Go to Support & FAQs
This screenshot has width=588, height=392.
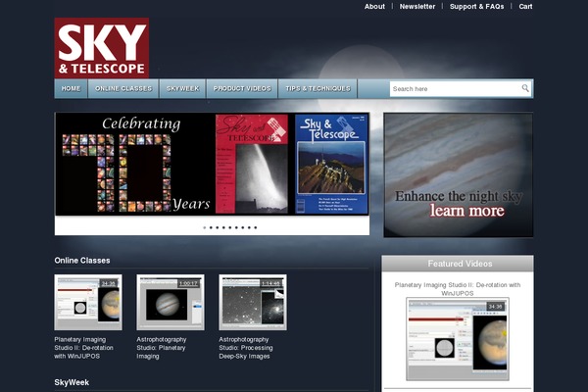click(476, 7)
